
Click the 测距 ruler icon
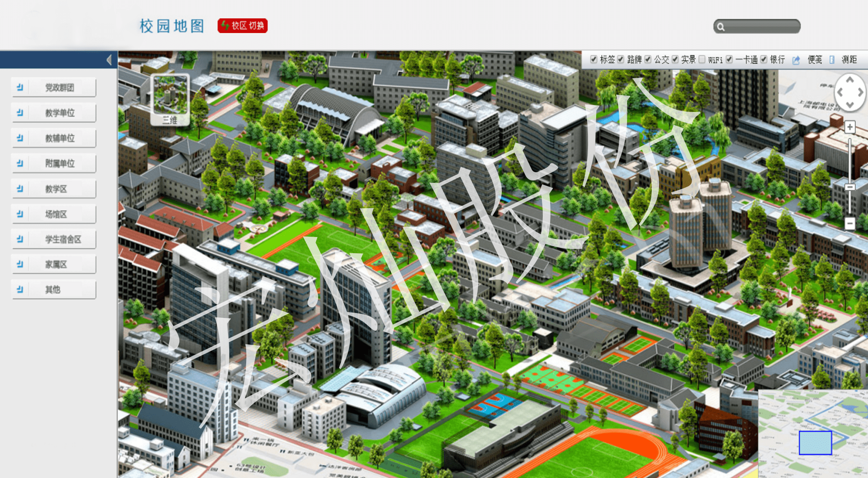coord(832,60)
